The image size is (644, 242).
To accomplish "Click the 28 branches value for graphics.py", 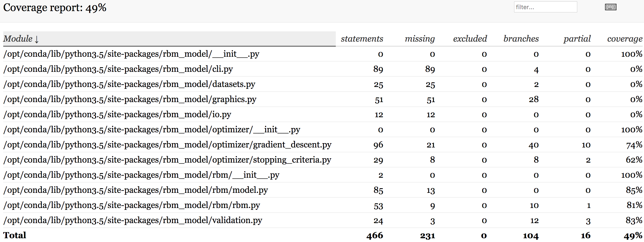I will [534, 100].
